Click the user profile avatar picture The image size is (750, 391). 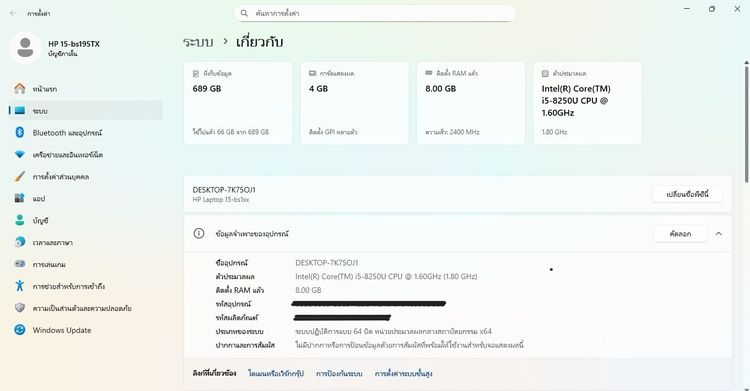pyautogui.click(x=25, y=48)
